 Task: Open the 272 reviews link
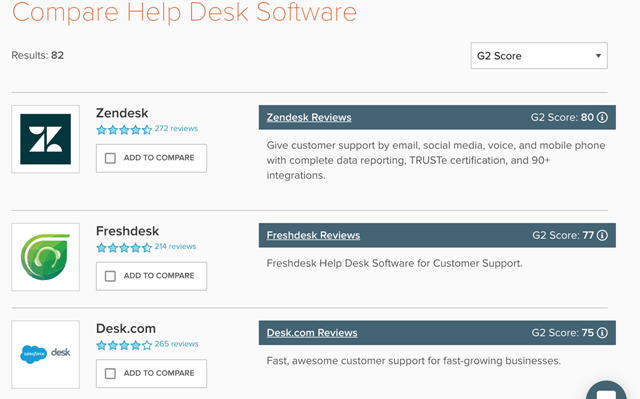click(176, 129)
